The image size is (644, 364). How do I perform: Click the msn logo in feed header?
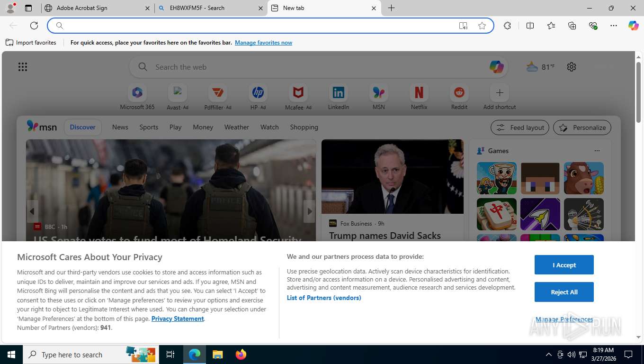[42, 127]
